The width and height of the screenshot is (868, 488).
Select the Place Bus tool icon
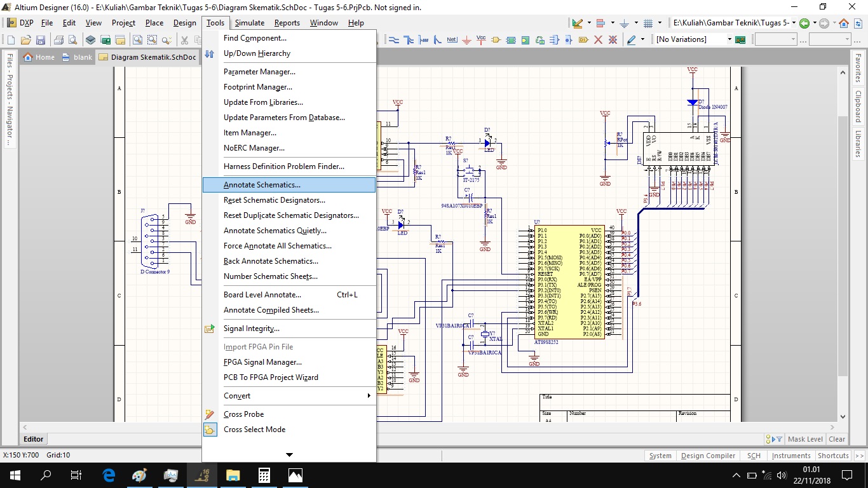tap(409, 39)
